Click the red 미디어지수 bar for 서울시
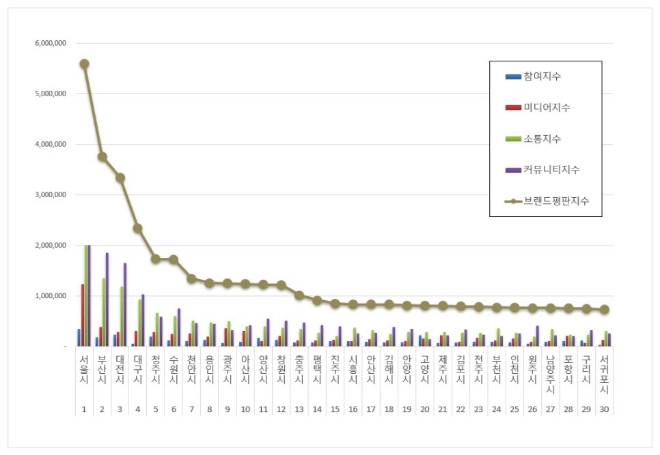This screenshot has height=455, width=660. 83,315
